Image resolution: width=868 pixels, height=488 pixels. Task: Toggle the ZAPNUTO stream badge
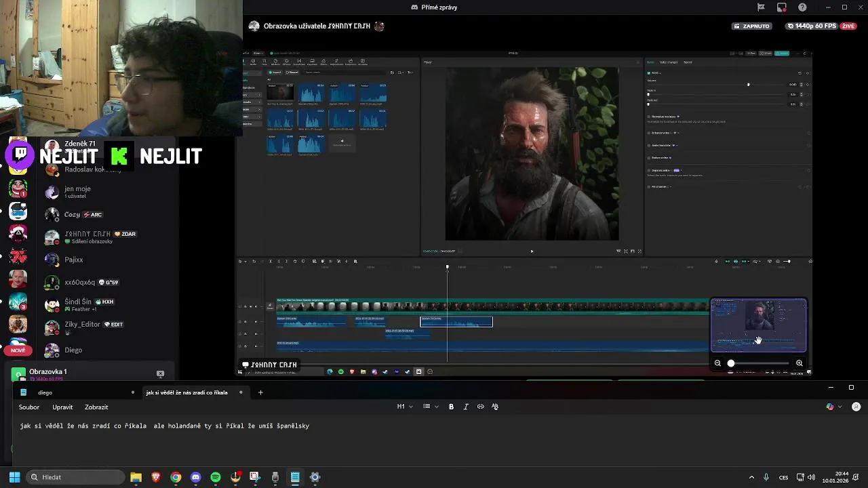[x=751, y=26]
